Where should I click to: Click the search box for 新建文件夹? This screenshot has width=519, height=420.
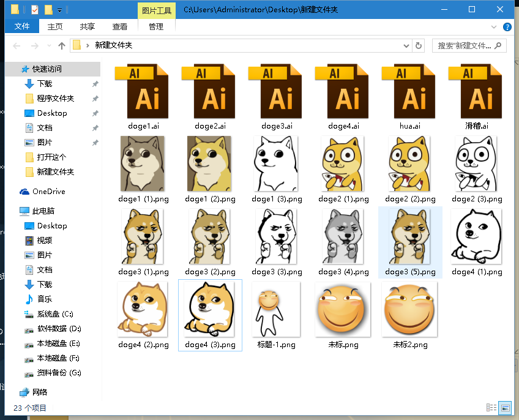[x=464, y=46]
